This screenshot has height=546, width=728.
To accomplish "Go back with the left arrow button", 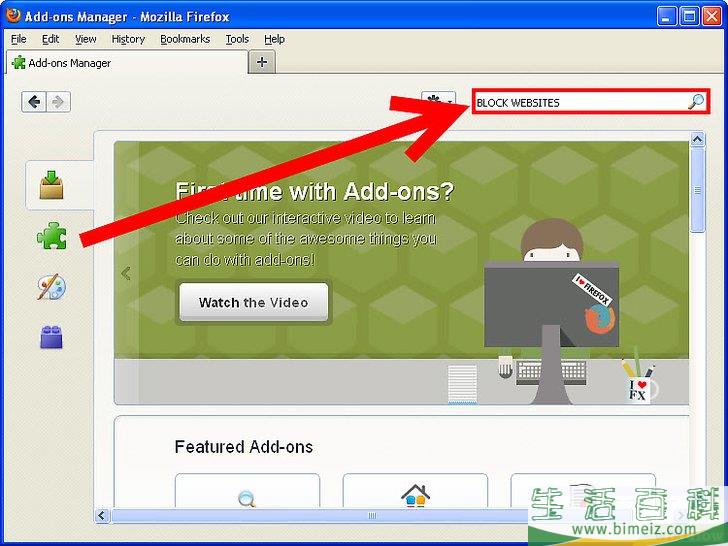I will click(x=34, y=102).
